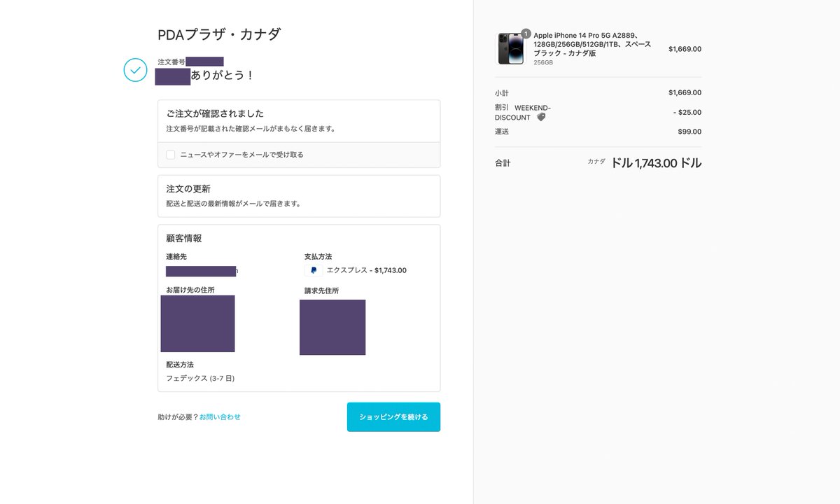Image resolution: width=840 pixels, height=504 pixels.
Task: Click the 支払方法 label
Action: pos(318,257)
